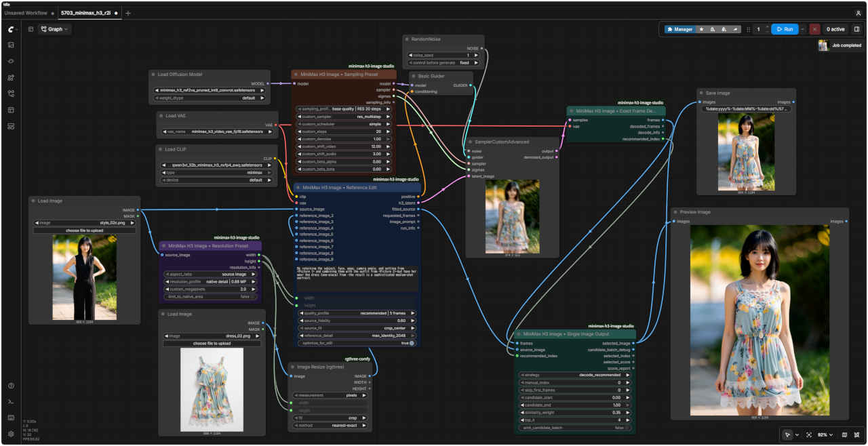Open the control before generate fixed combo
Image resolution: width=868 pixels, height=446 pixels.
point(443,62)
